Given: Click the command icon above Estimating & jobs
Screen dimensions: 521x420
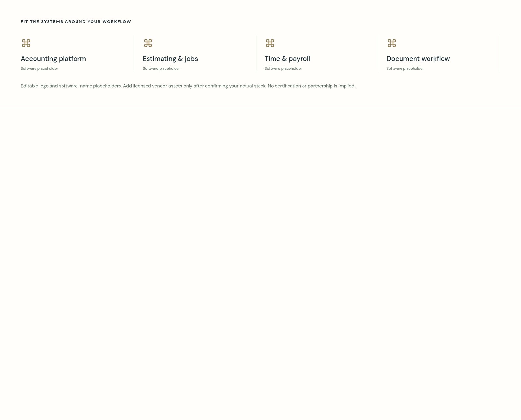Looking at the screenshot, I should 148,43.
